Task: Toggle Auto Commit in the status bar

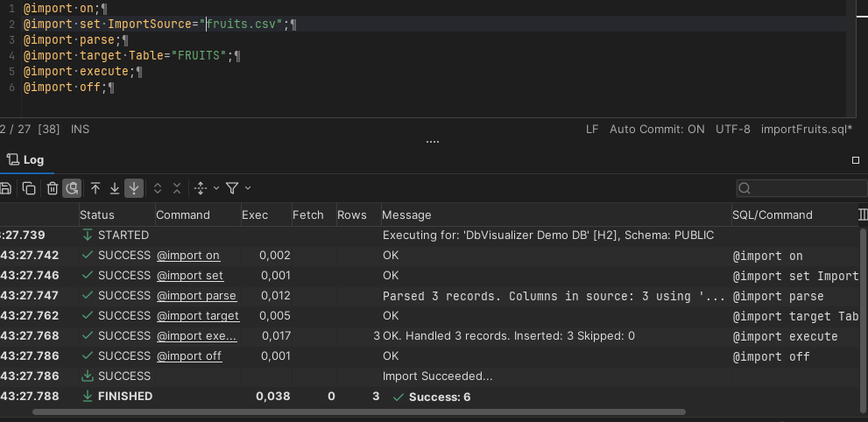Action: point(657,129)
